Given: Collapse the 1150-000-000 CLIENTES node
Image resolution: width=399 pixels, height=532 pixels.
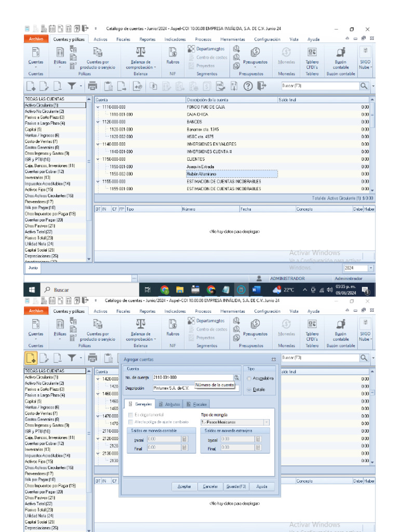Looking at the screenshot, I should [98, 159].
